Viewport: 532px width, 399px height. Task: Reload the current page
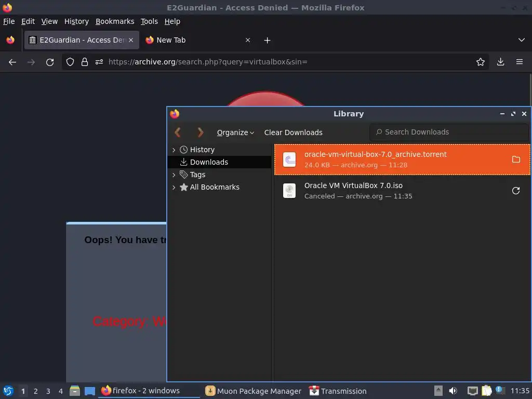click(50, 62)
